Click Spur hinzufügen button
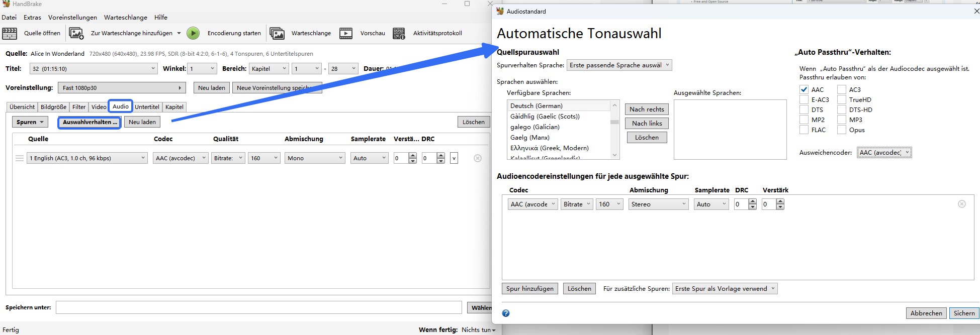This screenshot has width=980, height=335. point(530,289)
